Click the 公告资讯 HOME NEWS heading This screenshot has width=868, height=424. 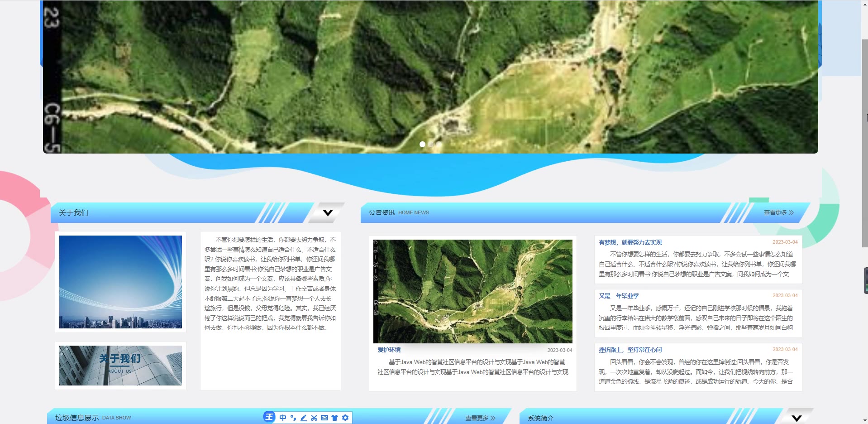point(399,212)
